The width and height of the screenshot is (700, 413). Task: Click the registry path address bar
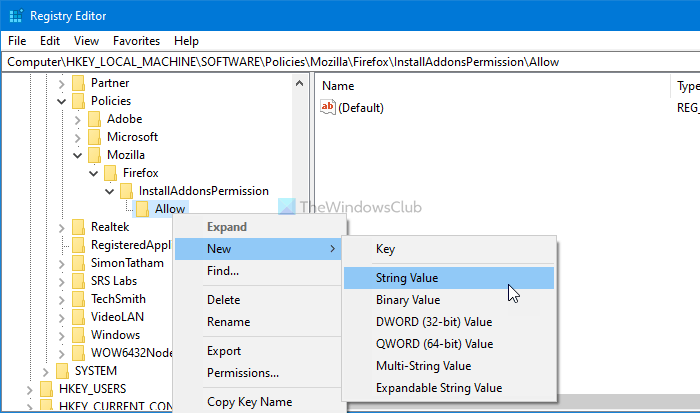350,62
